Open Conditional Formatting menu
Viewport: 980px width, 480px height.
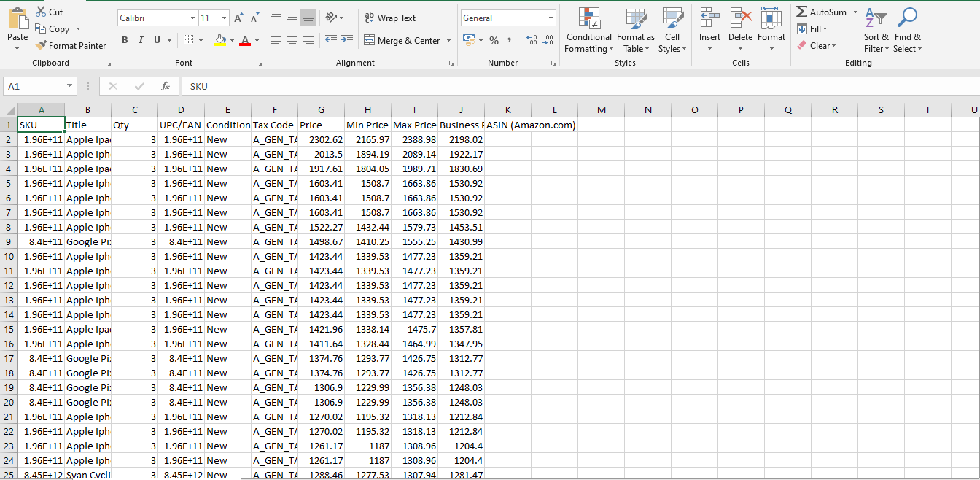tap(588, 31)
